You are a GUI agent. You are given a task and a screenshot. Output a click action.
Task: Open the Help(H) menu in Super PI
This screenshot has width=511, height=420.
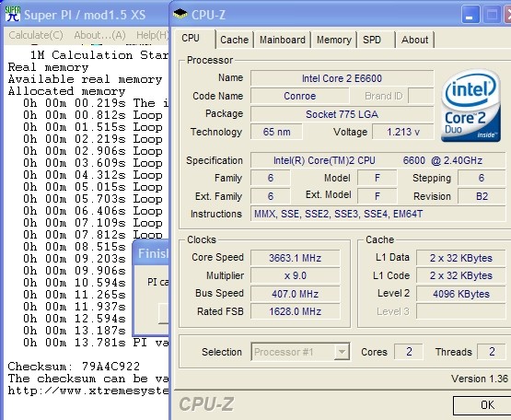(152, 35)
